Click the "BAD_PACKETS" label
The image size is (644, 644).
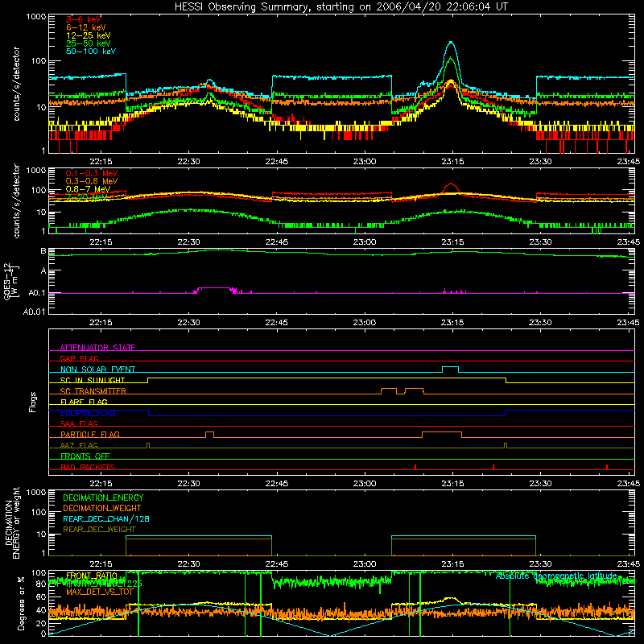tap(88, 467)
